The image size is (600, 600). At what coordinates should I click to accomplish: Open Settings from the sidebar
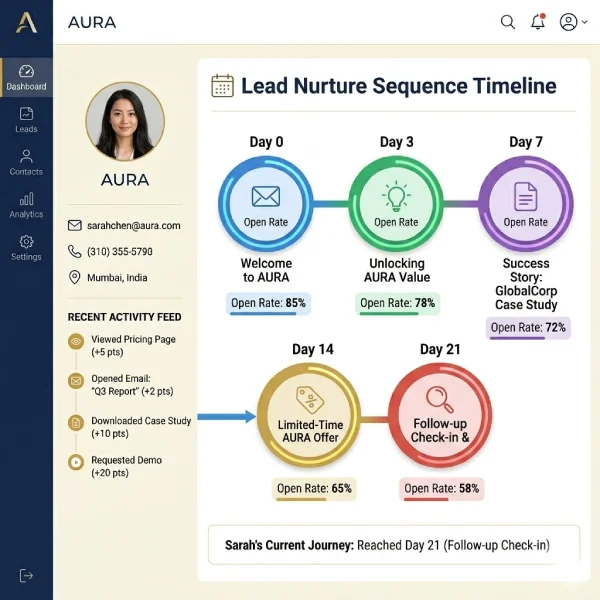(x=26, y=248)
